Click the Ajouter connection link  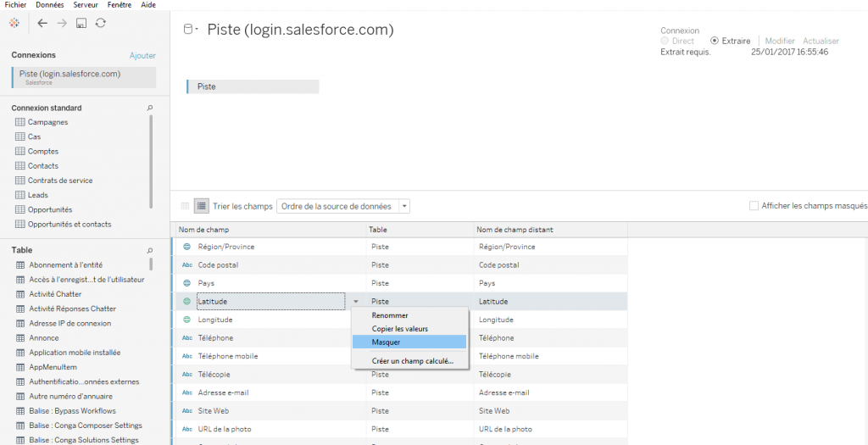pos(142,55)
